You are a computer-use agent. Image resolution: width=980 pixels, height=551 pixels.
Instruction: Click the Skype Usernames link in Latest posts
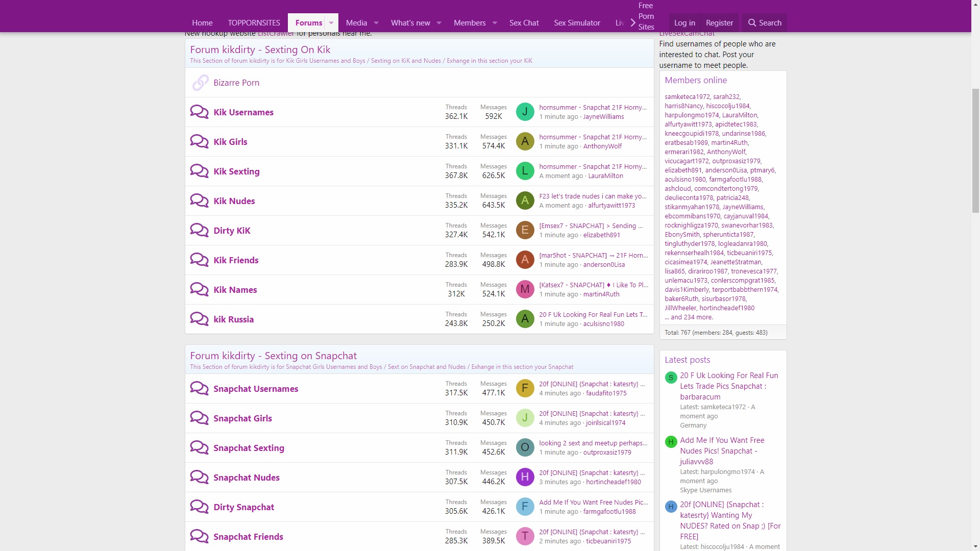click(x=705, y=490)
